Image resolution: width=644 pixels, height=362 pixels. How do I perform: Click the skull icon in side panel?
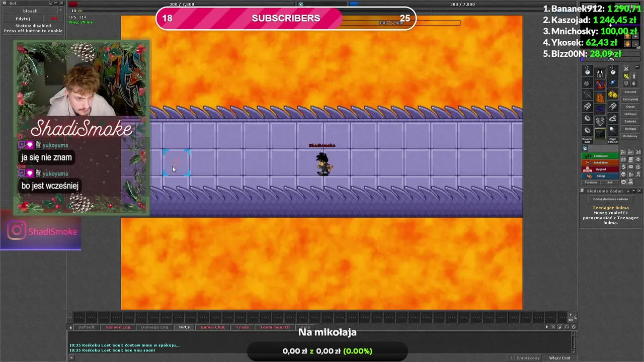(623, 174)
